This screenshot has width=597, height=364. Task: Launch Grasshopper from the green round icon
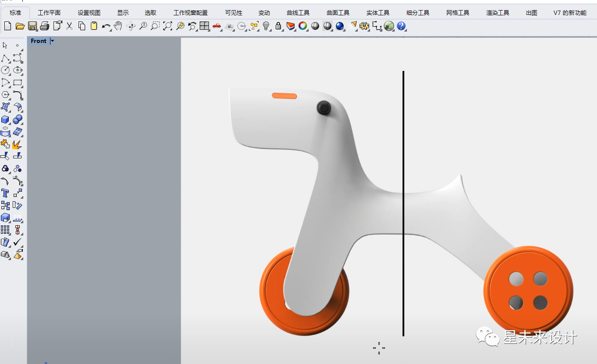(x=388, y=26)
